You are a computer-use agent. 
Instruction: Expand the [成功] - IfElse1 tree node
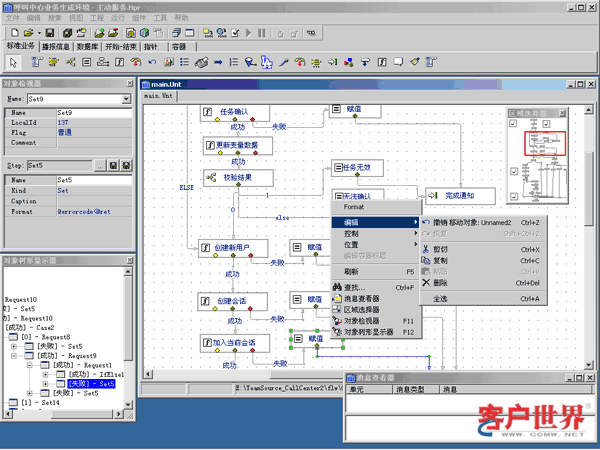(x=45, y=373)
